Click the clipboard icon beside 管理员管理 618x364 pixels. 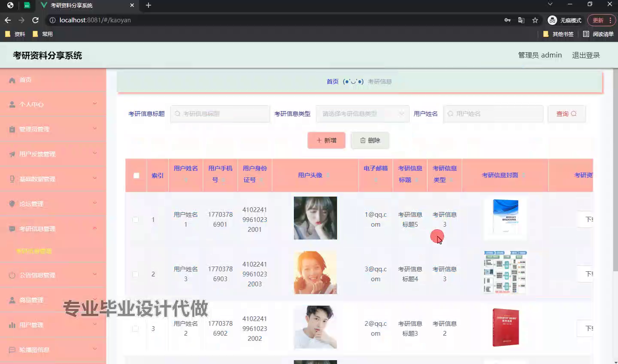(x=12, y=129)
